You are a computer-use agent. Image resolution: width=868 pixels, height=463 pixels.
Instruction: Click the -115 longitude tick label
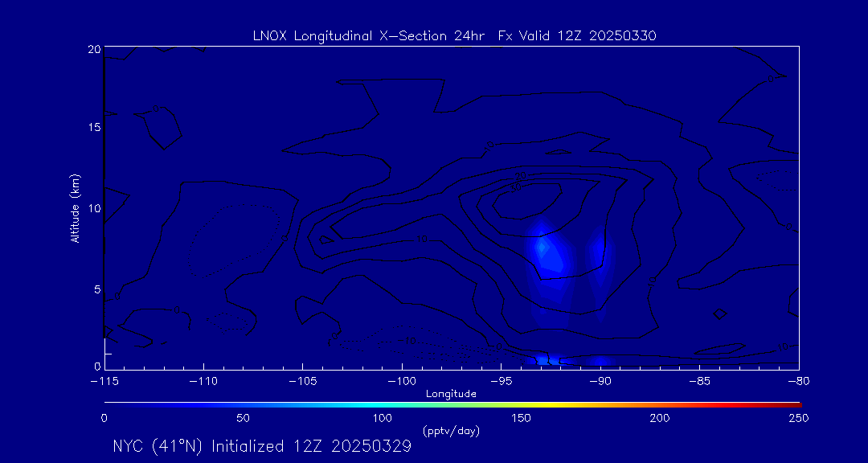tap(104, 382)
